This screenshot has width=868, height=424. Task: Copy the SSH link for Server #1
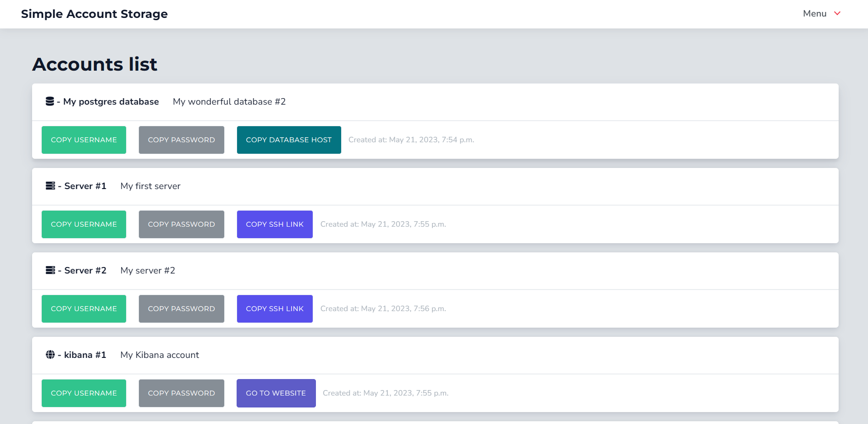pos(274,224)
